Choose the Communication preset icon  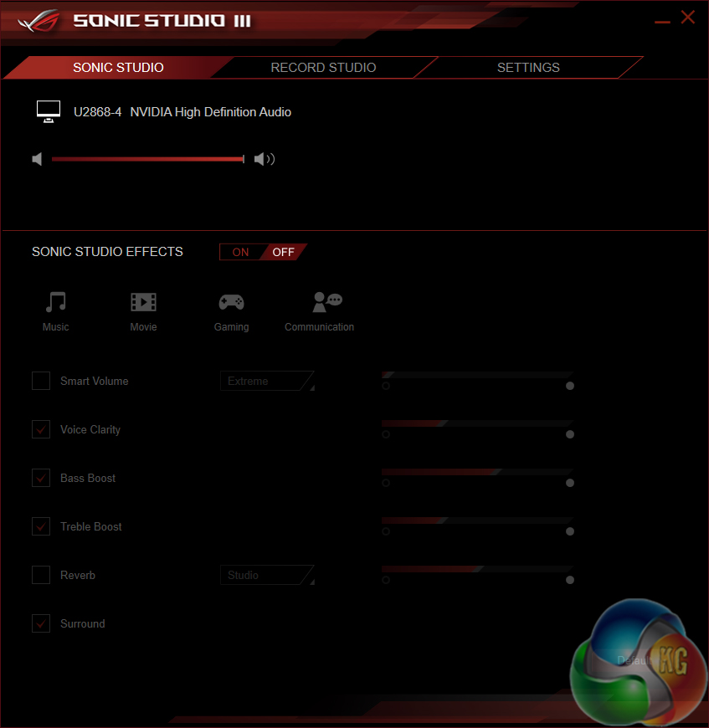tap(327, 302)
